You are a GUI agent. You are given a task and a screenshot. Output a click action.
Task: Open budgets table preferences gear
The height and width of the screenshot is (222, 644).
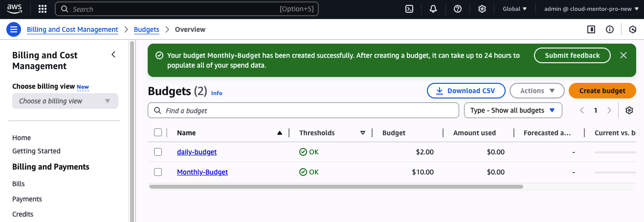[x=629, y=110]
